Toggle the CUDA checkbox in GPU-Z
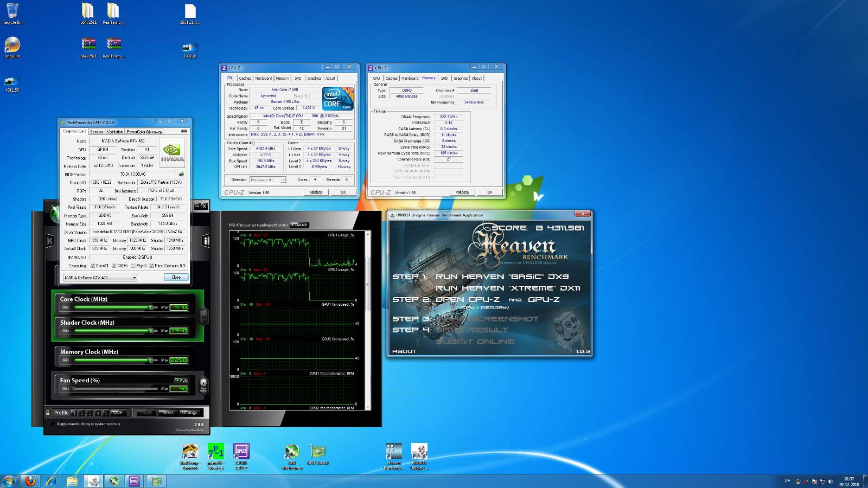Screen dimensions: 868x488 tap(113, 266)
